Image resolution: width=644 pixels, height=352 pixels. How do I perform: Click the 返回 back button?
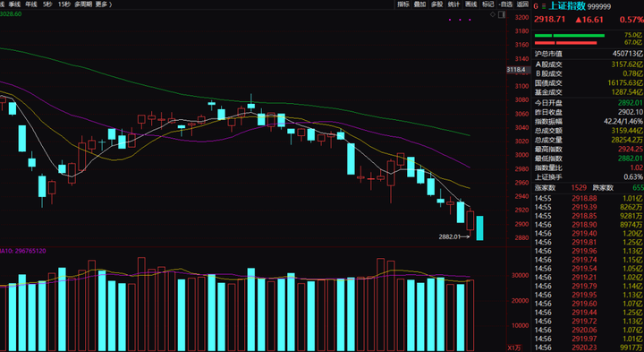(522, 4)
